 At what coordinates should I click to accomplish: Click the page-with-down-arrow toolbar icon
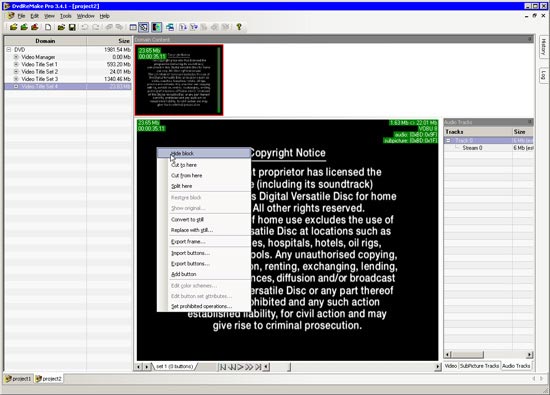[183, 27]
